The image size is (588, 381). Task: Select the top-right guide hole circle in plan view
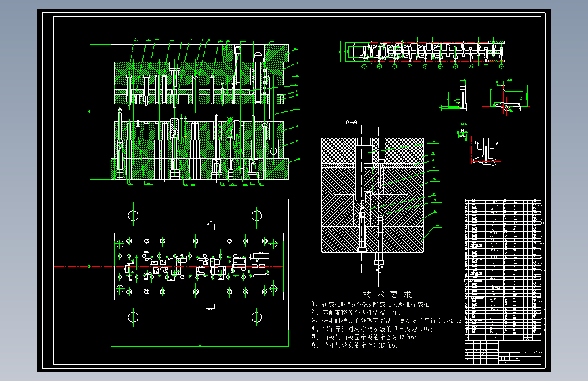pos(256,216)
